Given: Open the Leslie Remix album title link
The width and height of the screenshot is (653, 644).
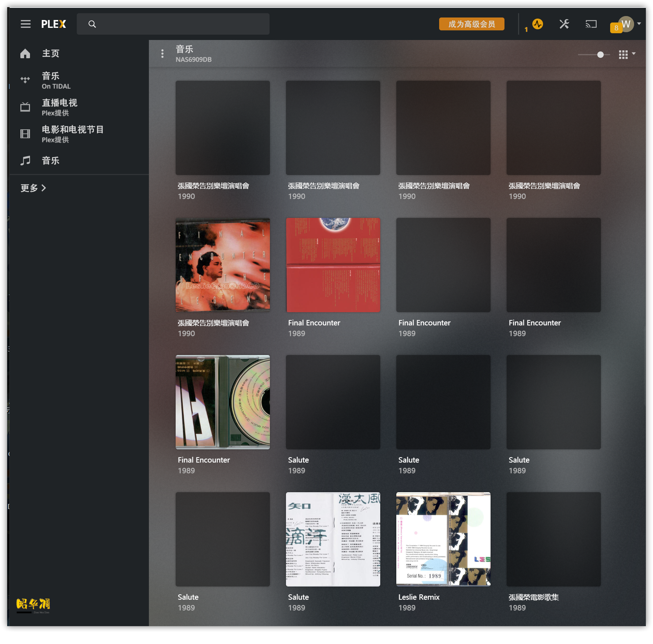Looking at the screenshot, I should click(x=419, y=597).
